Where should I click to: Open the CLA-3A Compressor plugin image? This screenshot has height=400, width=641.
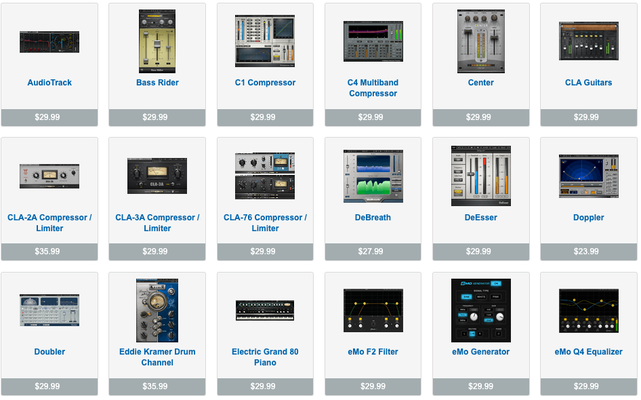click(x=157, y=176)
